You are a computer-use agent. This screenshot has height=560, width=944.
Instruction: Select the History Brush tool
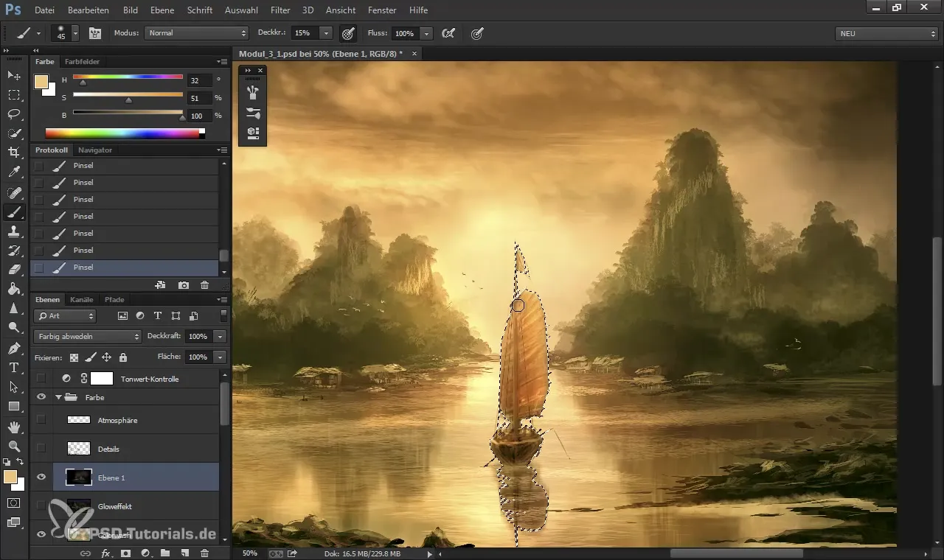(14, 251)
